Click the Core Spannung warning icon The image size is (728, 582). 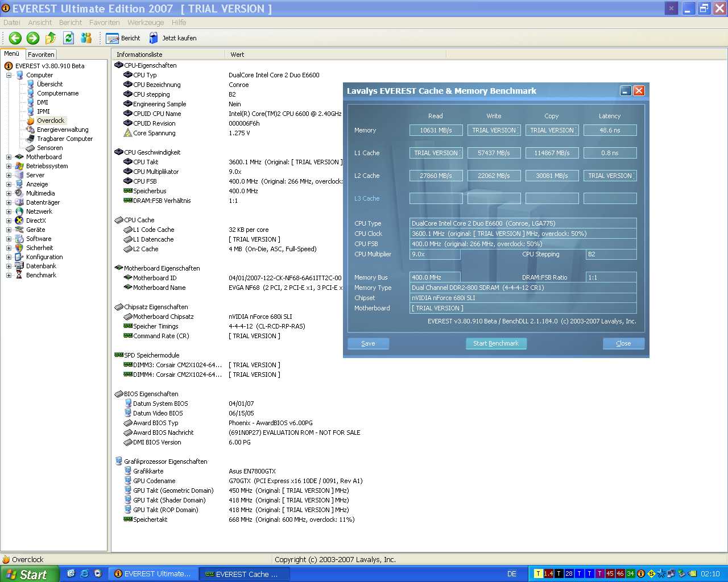click(128, 133)
